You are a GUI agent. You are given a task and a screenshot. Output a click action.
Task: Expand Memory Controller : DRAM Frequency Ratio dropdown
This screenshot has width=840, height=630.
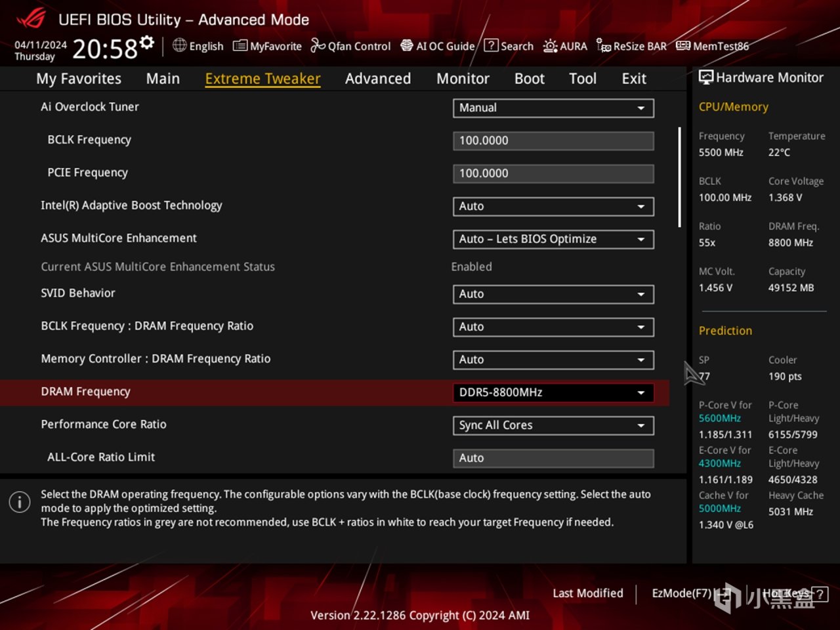pyautogui.click(x=553, y=360)
